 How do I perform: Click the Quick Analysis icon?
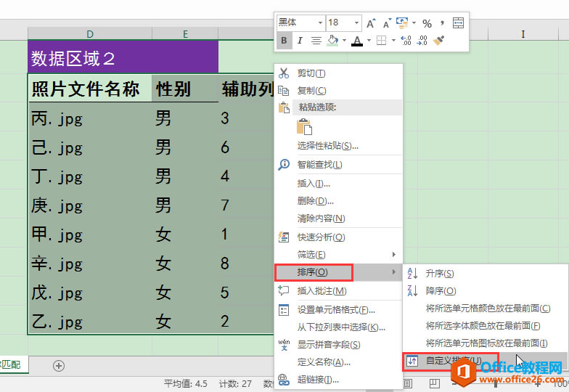tap(283, 237)
